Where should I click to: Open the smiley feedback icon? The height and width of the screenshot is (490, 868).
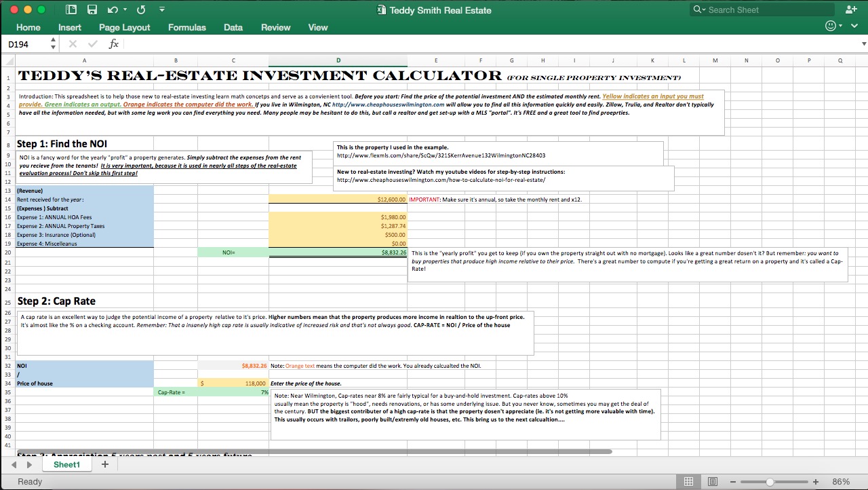pyautogui.click(x=831, y=26)
